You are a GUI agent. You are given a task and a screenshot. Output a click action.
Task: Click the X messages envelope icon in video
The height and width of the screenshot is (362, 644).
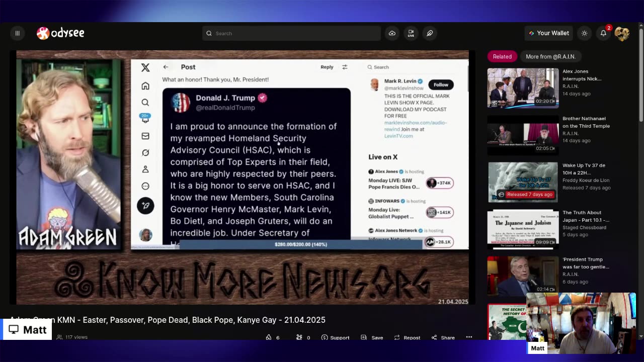pyautogui.click(x=145, y=136)
